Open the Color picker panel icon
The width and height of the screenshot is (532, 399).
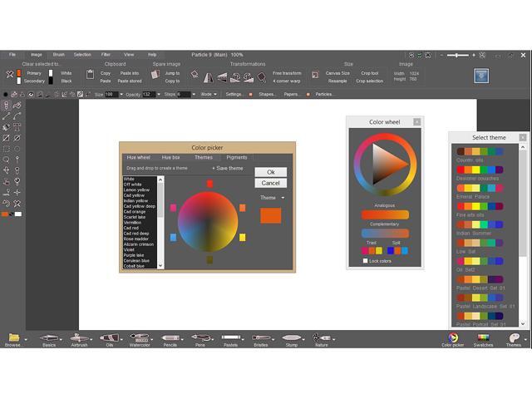coord(453,338)
